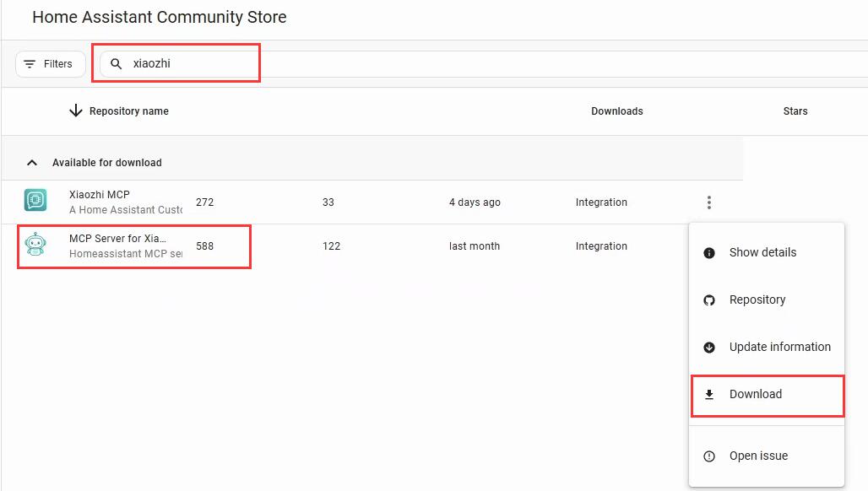Click the GitHub icon beside Repository
The image size is (868, 491).
pos(709,299)
